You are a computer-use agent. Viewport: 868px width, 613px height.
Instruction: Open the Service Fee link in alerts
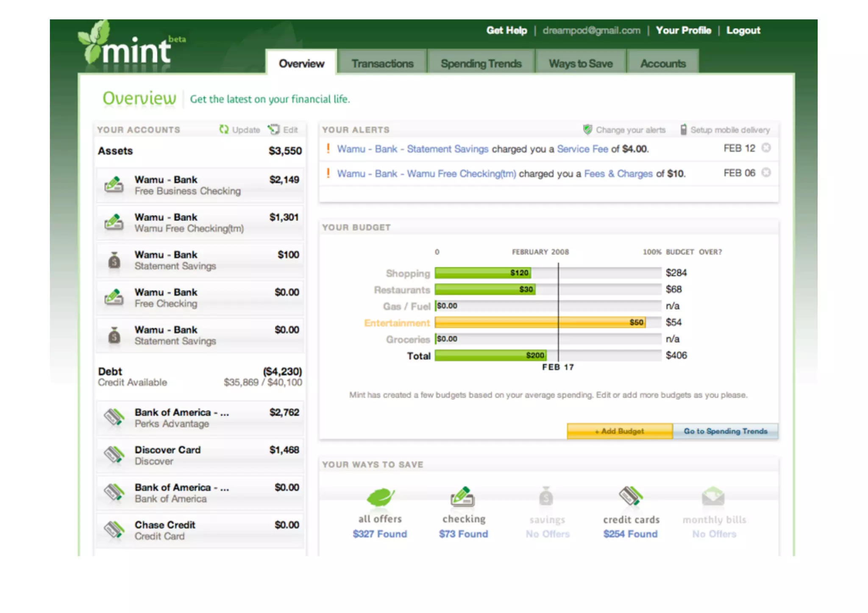tap(582, 149)
